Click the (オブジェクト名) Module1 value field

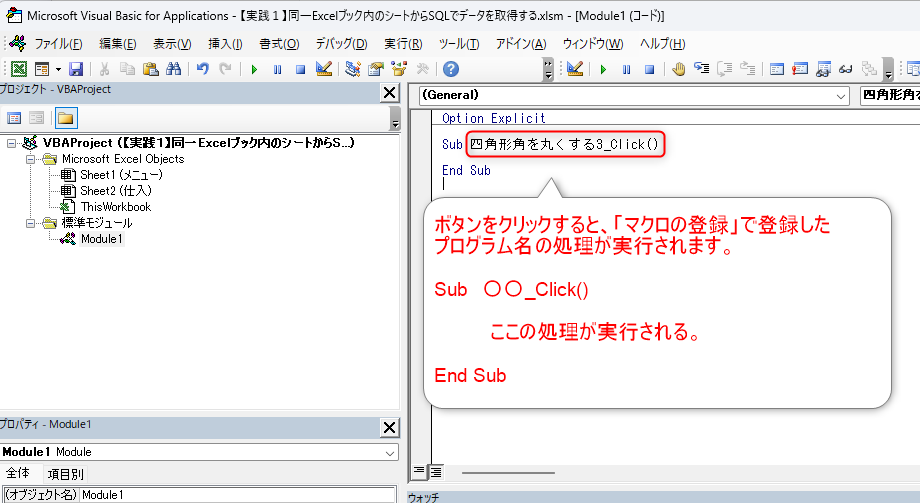point(238,495)
